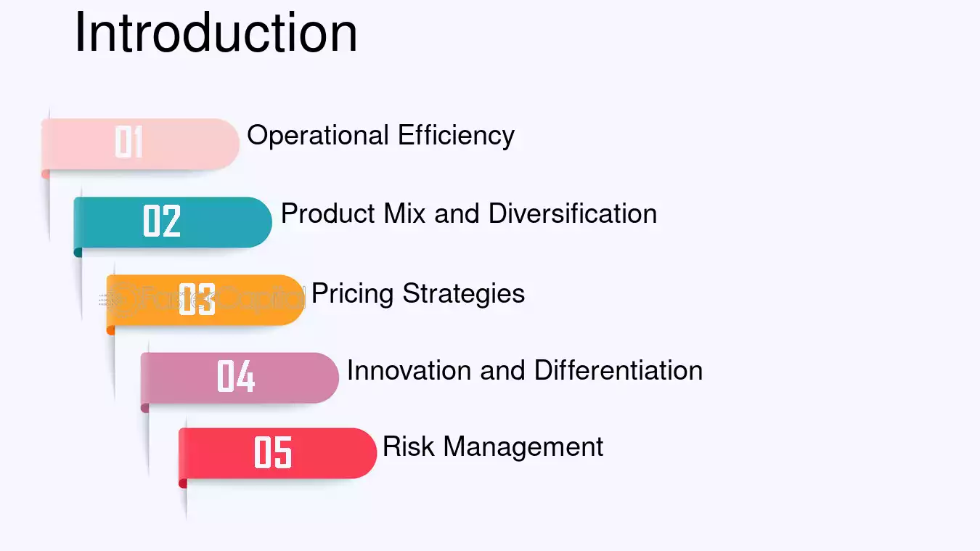
Task: Click the white number 01
Action: pos(129,142)
